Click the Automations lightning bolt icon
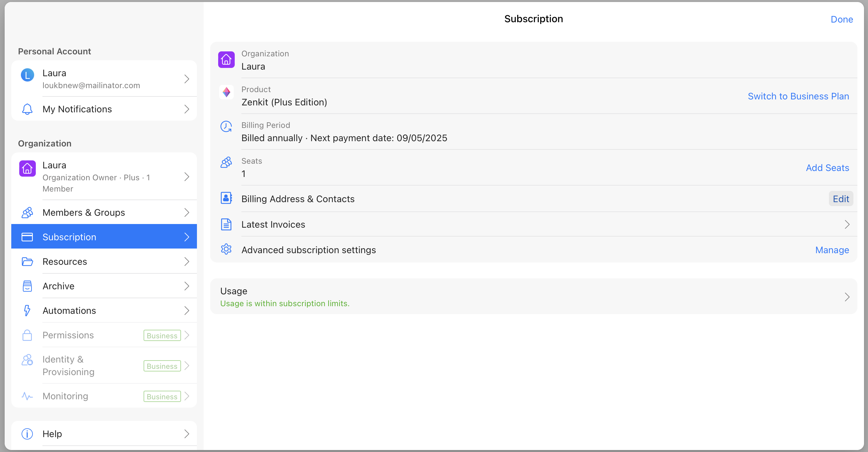Viewport: 868px width, 452px height. [x=27, y=311]
